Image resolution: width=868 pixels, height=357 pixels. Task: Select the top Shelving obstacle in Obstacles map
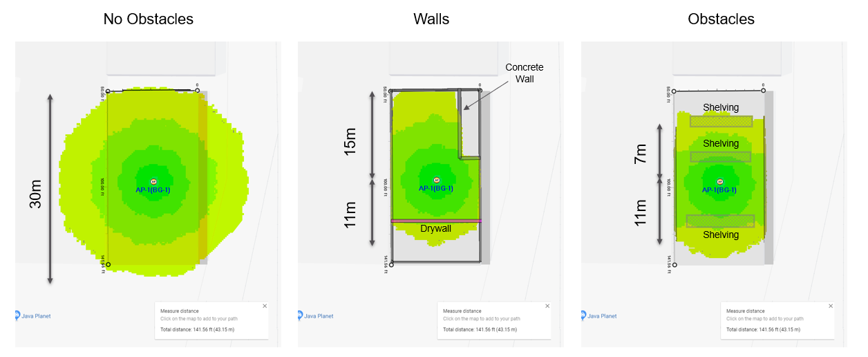click(721, 120)
